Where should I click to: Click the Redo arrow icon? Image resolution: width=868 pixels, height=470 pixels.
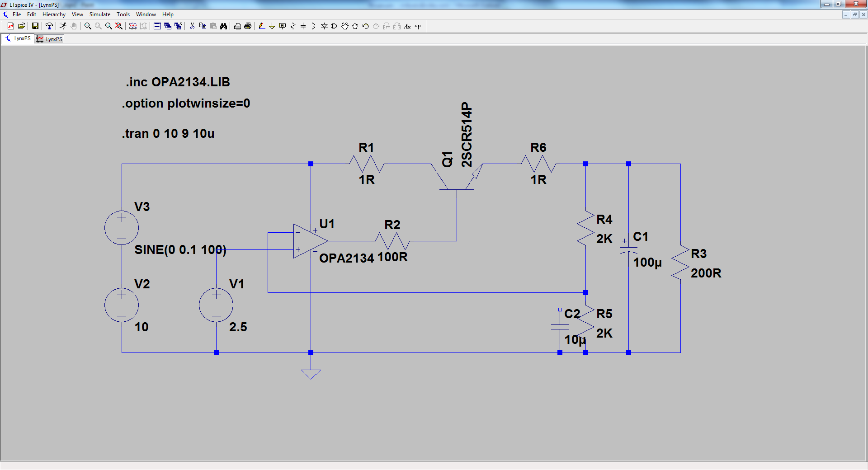[x=376, y=26]
